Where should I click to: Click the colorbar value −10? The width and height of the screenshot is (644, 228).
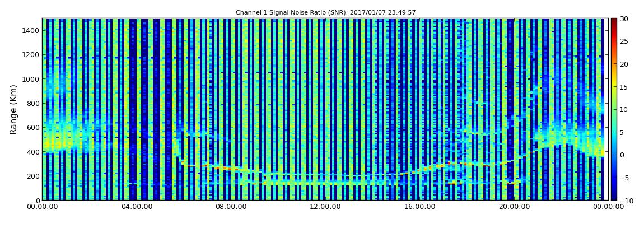click(x=626, y=200)
